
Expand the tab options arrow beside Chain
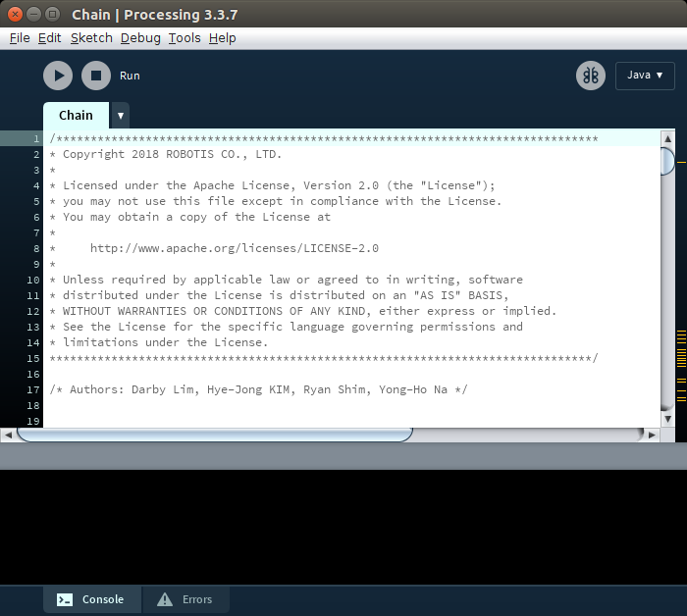(x=121, y=116)
